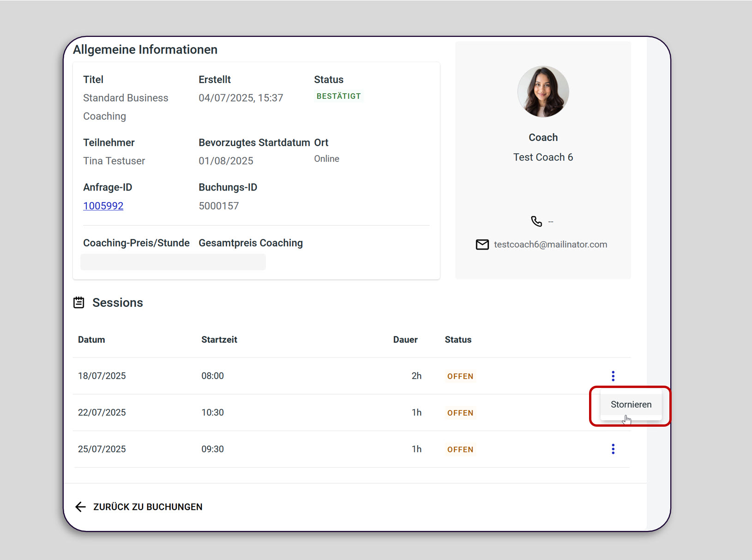Click the envelope email icon
Image resolution: width=752 pixels, height=560 pixels.
click(x=482, y=244)
